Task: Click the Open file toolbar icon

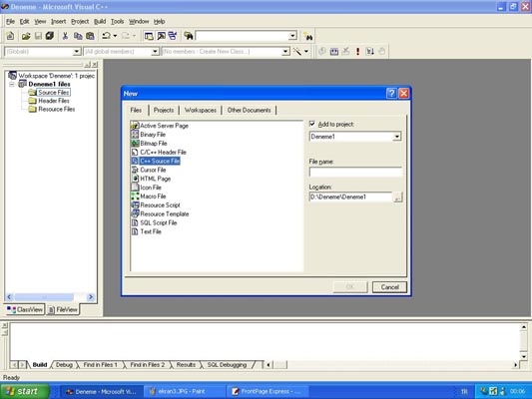Action: pyautogui.click(x=26, y=36)
